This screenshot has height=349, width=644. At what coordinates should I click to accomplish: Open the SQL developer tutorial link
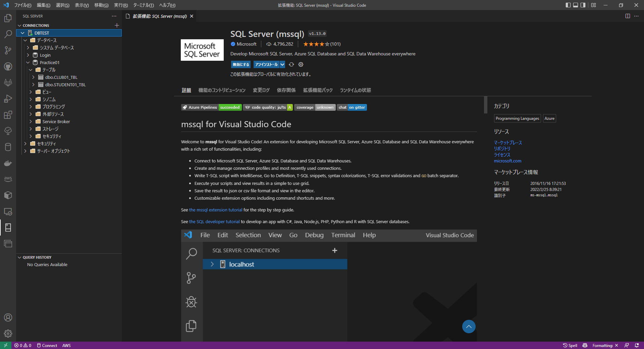point(214,222)
